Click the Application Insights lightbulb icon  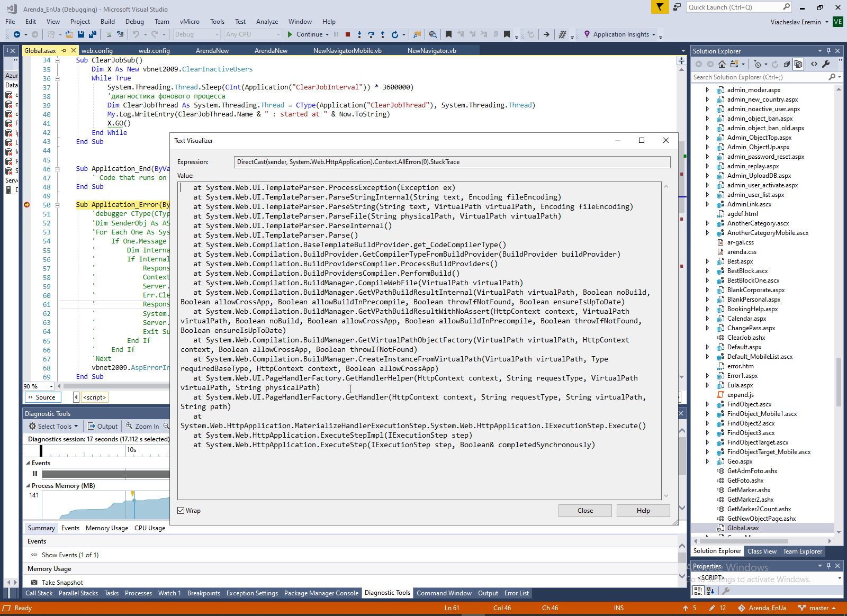click(x=587, y=34)
